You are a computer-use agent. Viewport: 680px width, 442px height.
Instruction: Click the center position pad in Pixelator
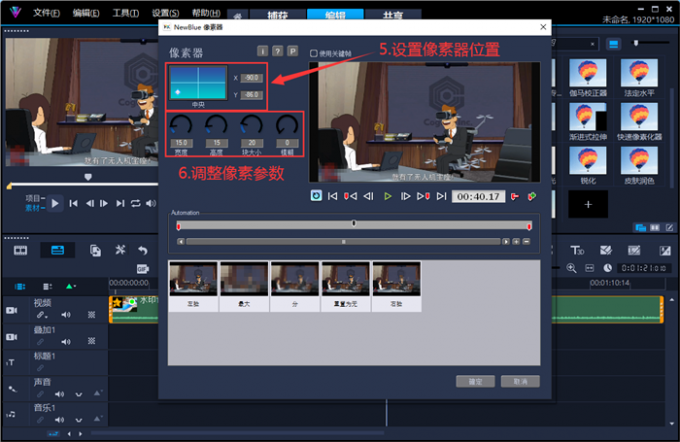point(198,82)
